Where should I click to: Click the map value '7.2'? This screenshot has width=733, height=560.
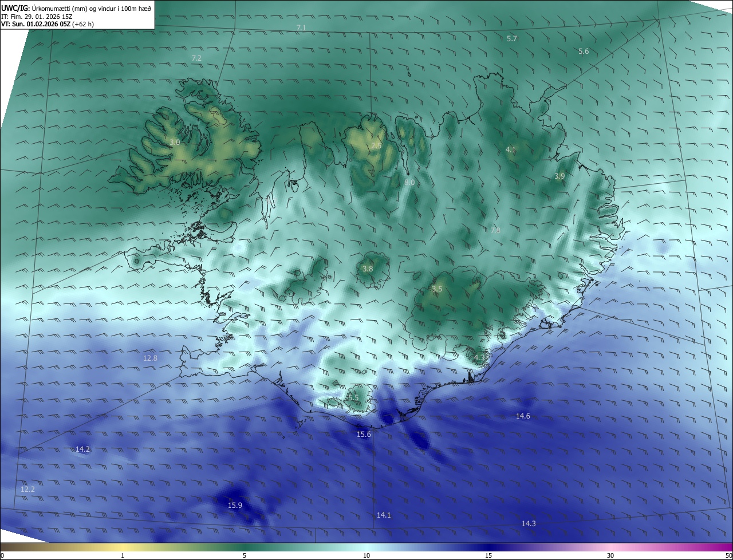coord(196,58)
